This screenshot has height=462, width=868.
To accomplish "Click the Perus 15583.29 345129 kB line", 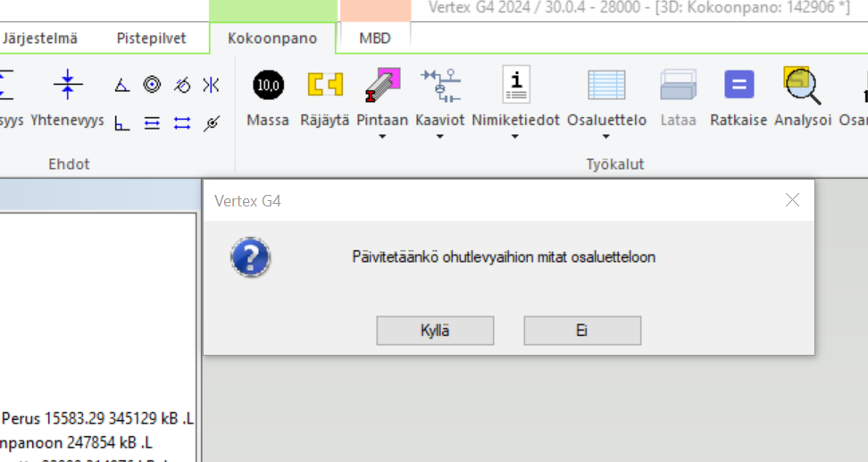I will (x=97, y=418).
